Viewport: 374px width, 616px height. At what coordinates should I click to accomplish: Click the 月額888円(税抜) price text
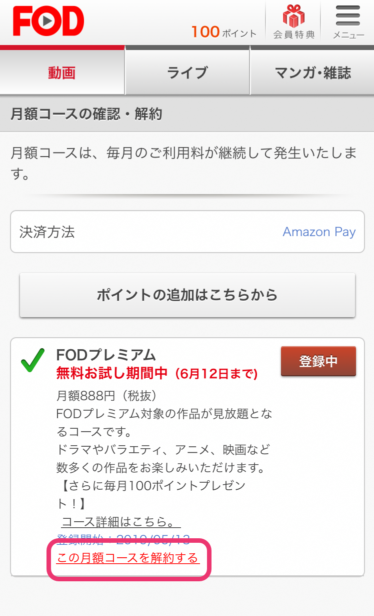[106, 396]
